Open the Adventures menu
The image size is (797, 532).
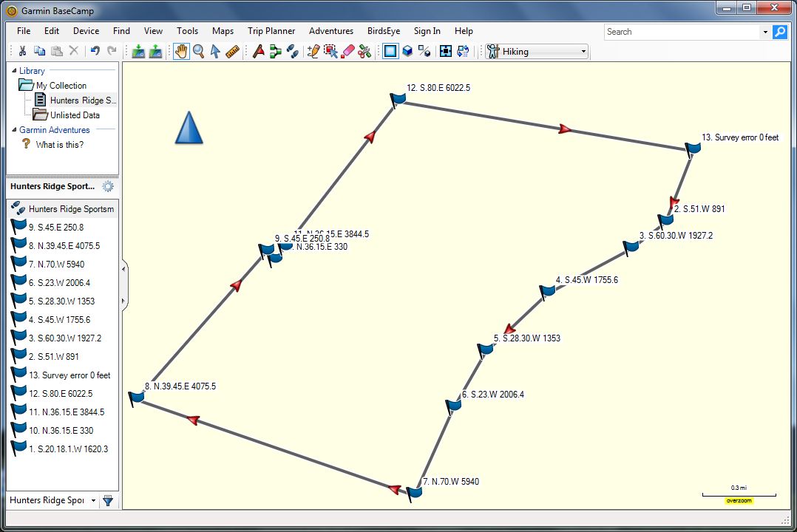coord(331,31)
